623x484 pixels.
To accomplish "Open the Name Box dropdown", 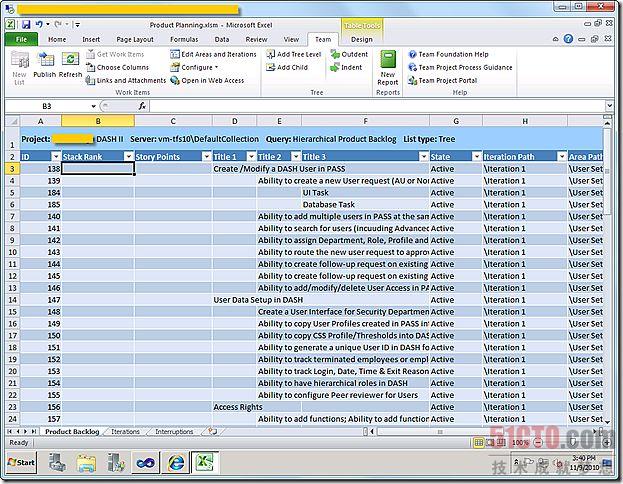I will [93, 106].
